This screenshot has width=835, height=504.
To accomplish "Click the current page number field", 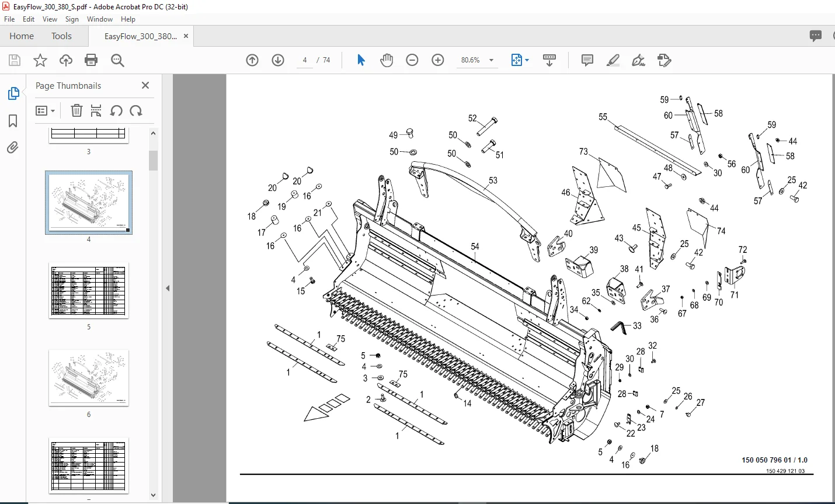I will point(305,60).
